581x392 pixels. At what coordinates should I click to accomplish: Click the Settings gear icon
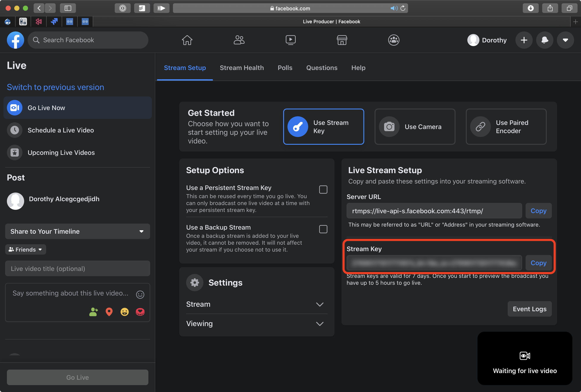point(195,282)
